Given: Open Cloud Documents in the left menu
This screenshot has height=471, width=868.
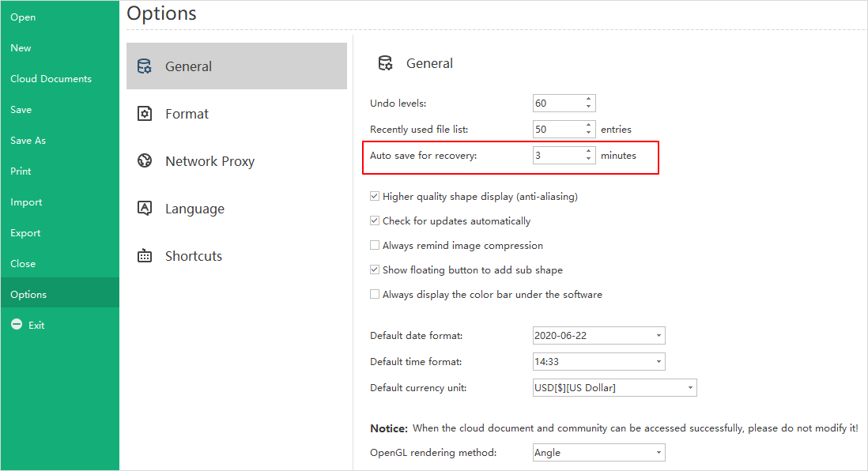Looking at the screenshot, I should click(x=51, y=79).
